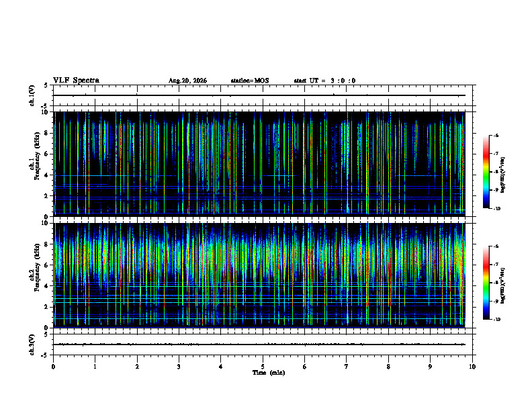Click the "5" voltage tick of ch.1(V) panel
The image size is (532, 411).
(x=46, y=85)
